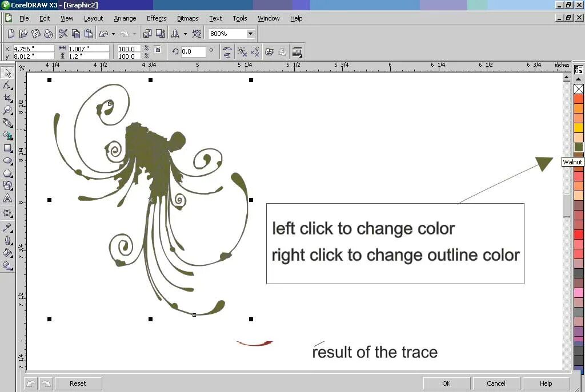The width and height of the screenshot is (585, 392).
Task: Toggle the lock ratio padlock in the property bar
Action: point(158,49)
